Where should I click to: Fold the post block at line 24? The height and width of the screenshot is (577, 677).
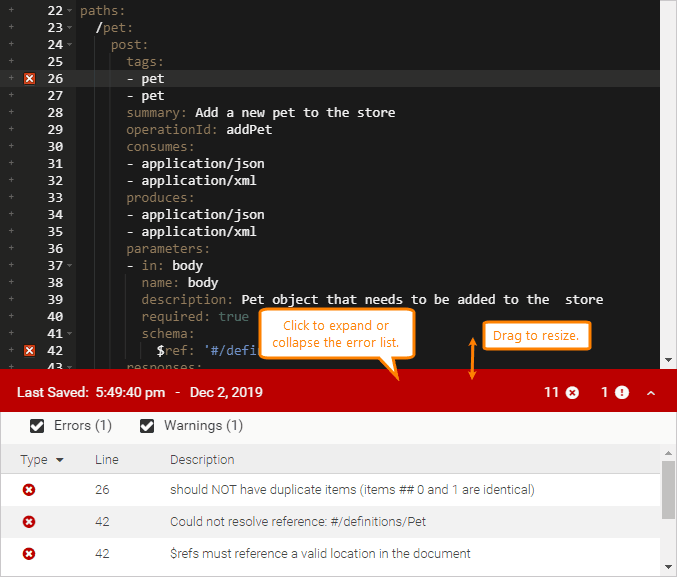[70, 44]
